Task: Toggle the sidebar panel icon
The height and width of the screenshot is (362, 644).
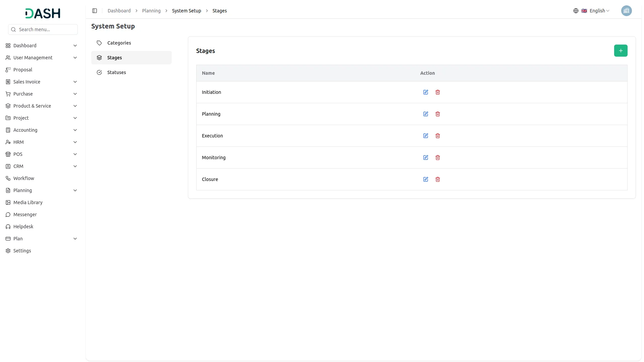Action: pos(95,11)
